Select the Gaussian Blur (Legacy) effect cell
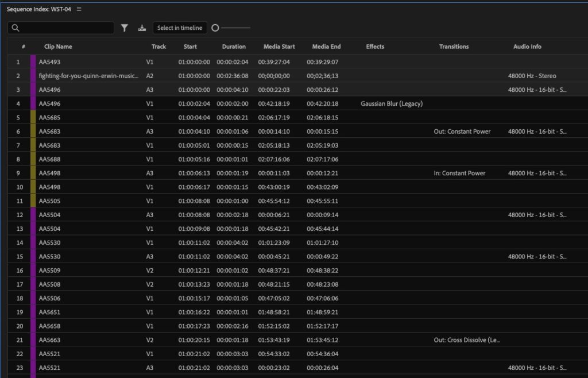588x378 pixels. pyautogui.click(x=392, y=103)
